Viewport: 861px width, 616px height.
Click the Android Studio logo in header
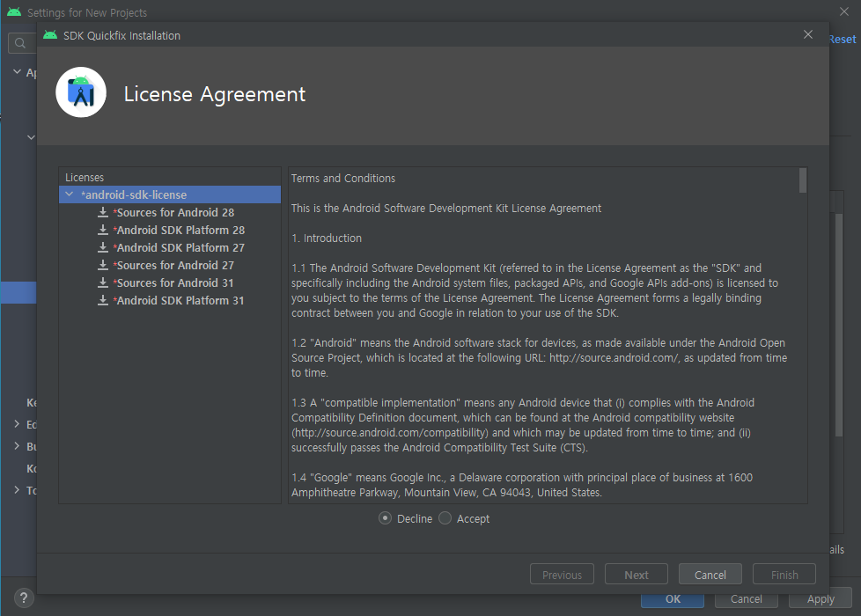(x=81, y=92)
